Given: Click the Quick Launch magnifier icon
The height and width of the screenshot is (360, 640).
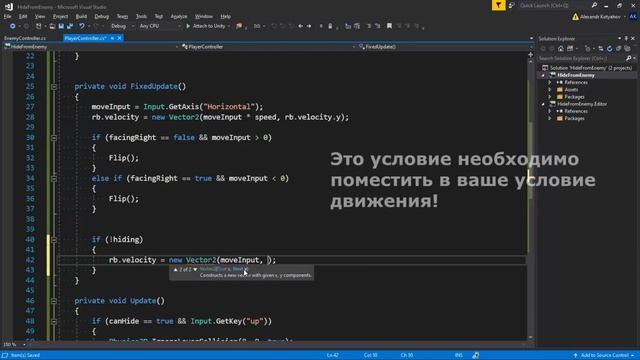Looking at the screenshot, I should [594, 5].
